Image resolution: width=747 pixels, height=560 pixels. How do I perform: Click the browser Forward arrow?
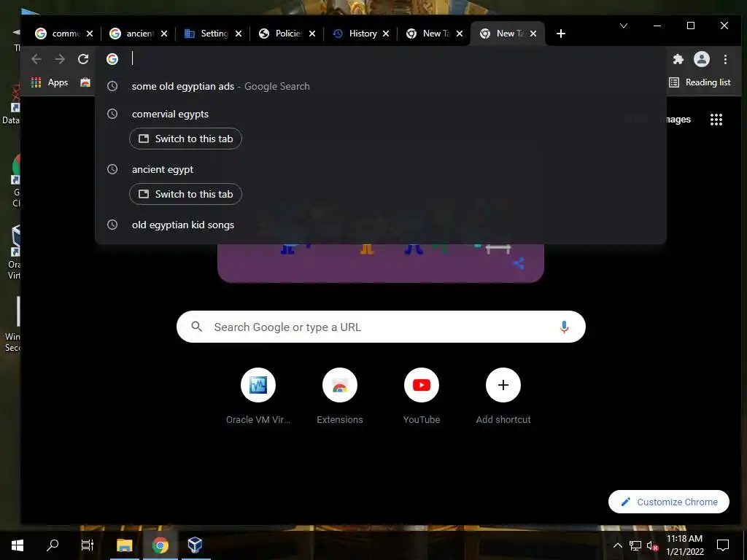click(x=60, y=59)
